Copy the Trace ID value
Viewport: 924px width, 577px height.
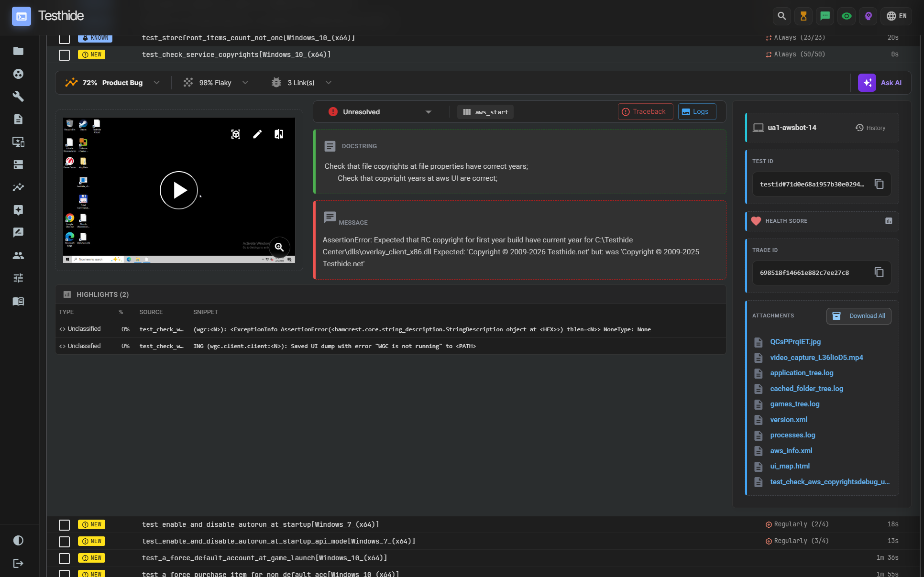tap(879, 272)
